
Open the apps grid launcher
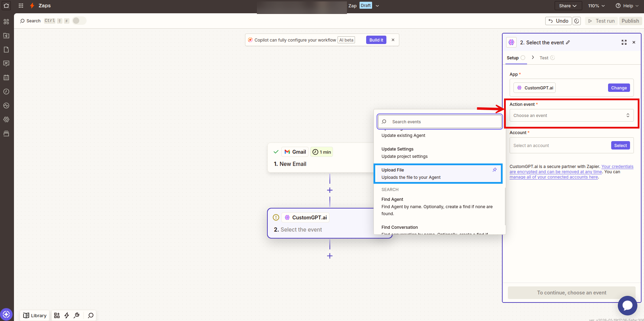click(x=21, y=6)
